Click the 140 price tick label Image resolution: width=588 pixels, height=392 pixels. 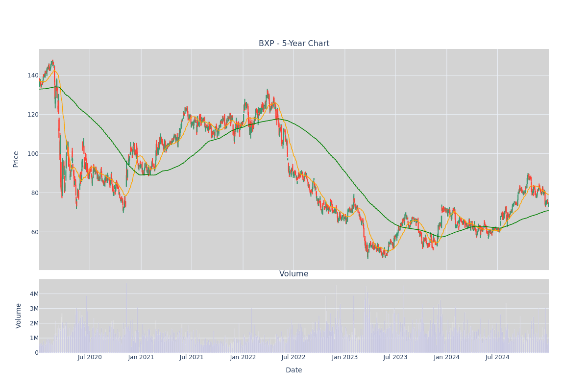point(33,75)
